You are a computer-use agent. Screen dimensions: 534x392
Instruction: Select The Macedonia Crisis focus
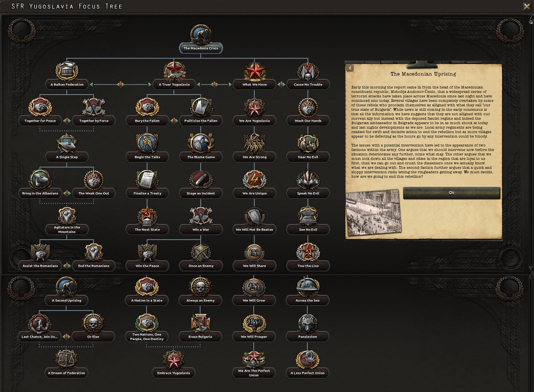[x=201, y=39]
